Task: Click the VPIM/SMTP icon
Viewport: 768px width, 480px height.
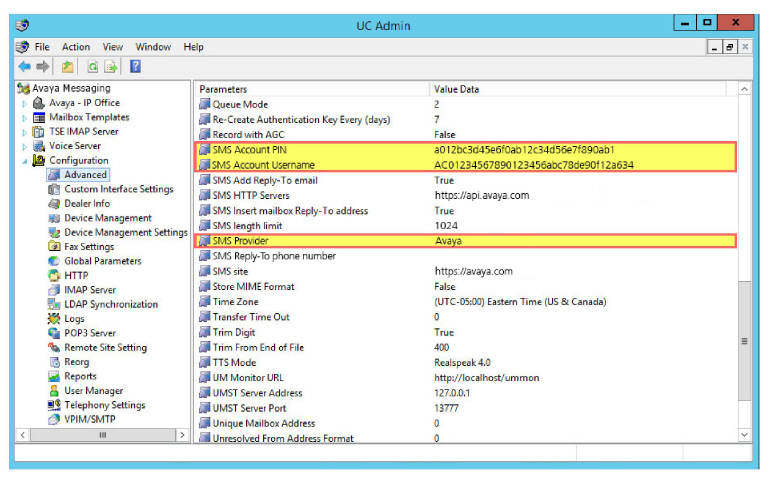Action: [54, 419]
